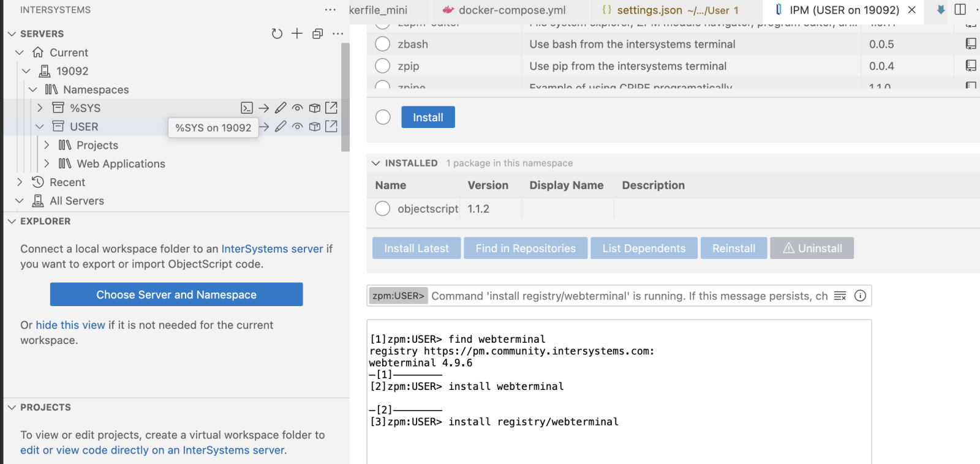Collapse the USER namespace
Image resolution: width=980 pixels, height=464 pixels.
(40, 127)
